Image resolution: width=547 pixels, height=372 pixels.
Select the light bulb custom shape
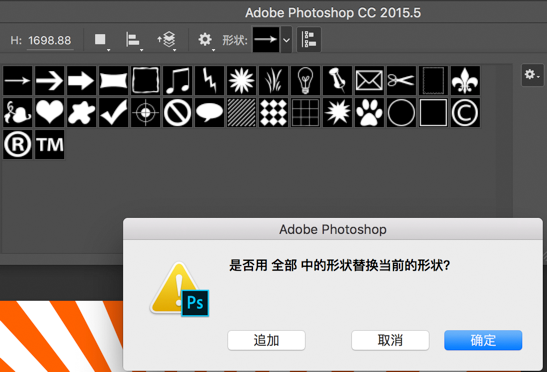[305, 81]
